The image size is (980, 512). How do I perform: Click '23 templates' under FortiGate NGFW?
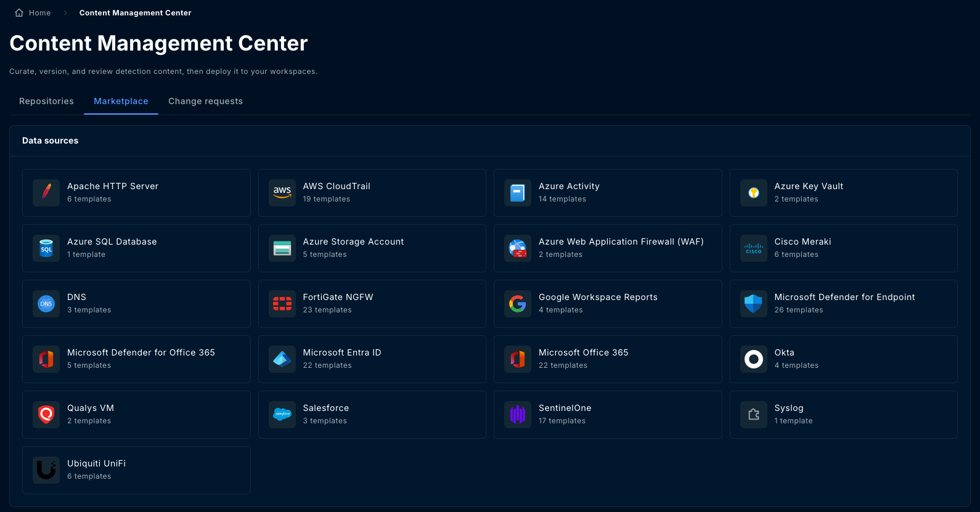click(327, 310)
